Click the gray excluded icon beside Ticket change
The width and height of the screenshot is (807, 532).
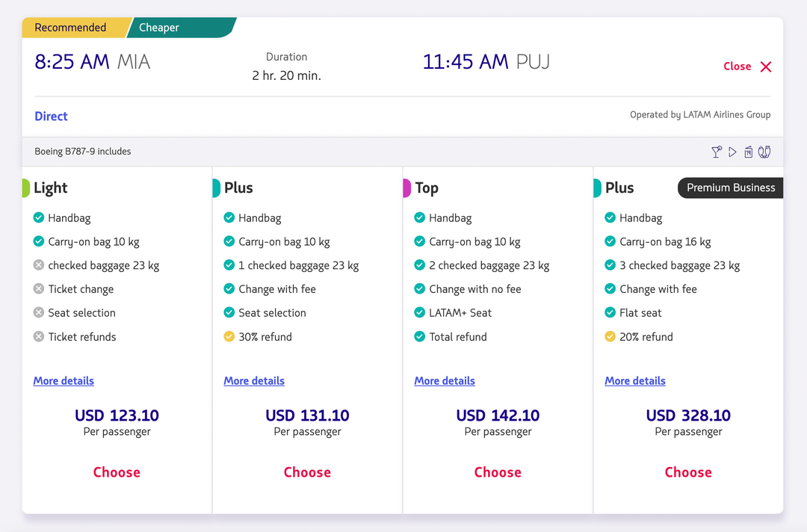(x=37, y=288)
